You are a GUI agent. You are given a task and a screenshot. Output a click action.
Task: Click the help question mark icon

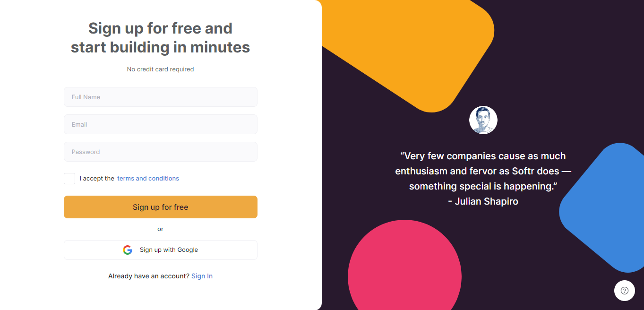point(624,291)
